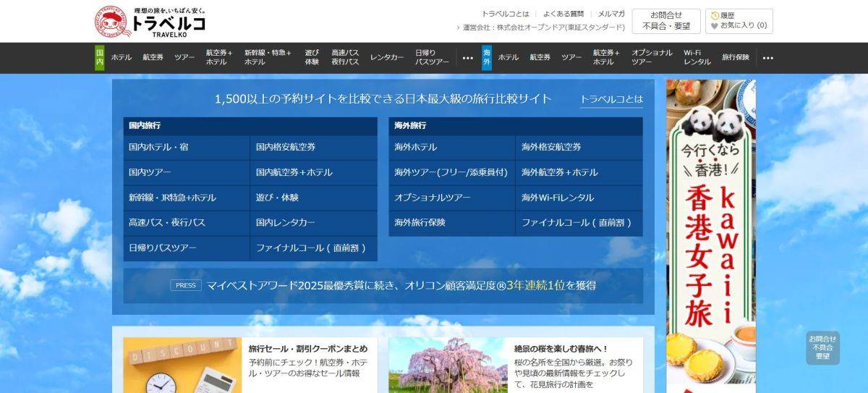Open 新幹線・特急+ホテル in navigation

[268, 57]
